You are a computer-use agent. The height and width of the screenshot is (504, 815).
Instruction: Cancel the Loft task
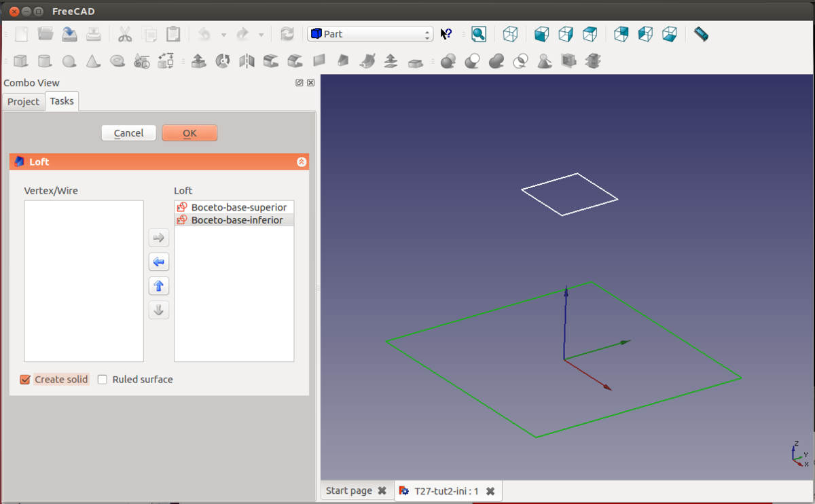(128, 133)
